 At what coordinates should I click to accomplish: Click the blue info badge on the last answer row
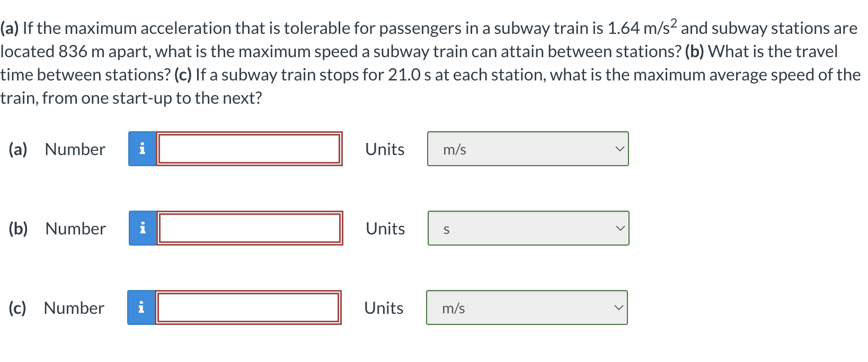click(141, 307)
